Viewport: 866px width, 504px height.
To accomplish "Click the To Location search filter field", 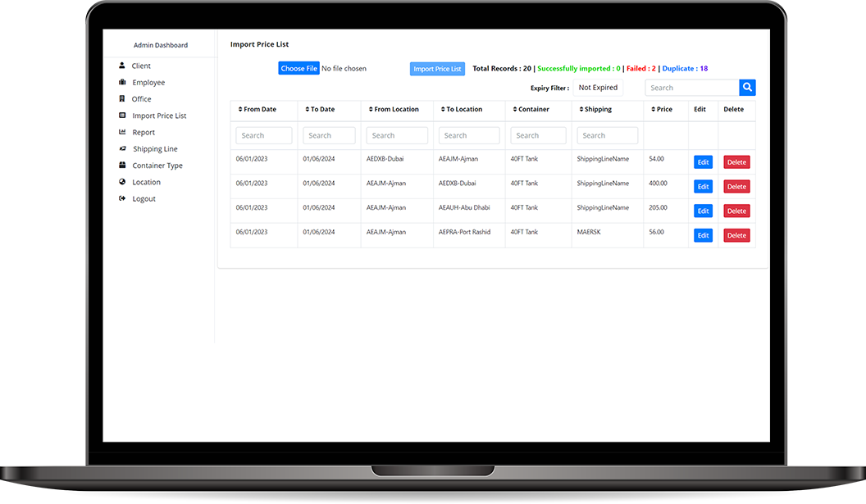I will pos(469,135).
